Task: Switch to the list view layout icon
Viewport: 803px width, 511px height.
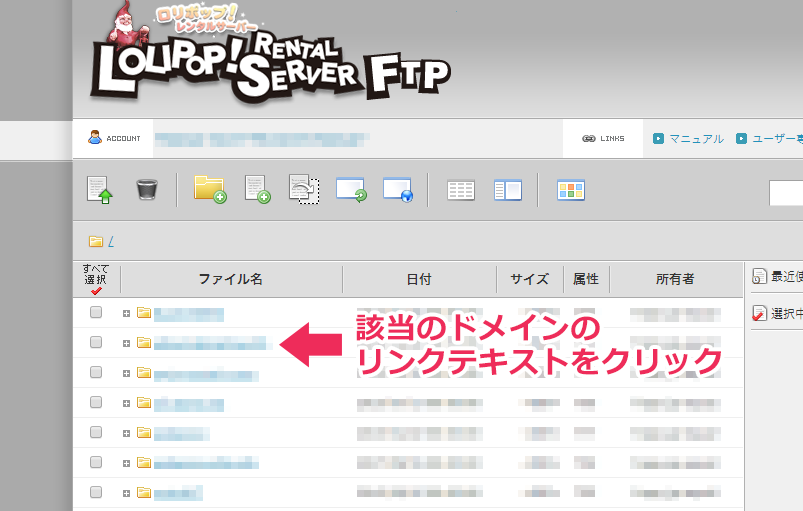Action: coord(461,190)
